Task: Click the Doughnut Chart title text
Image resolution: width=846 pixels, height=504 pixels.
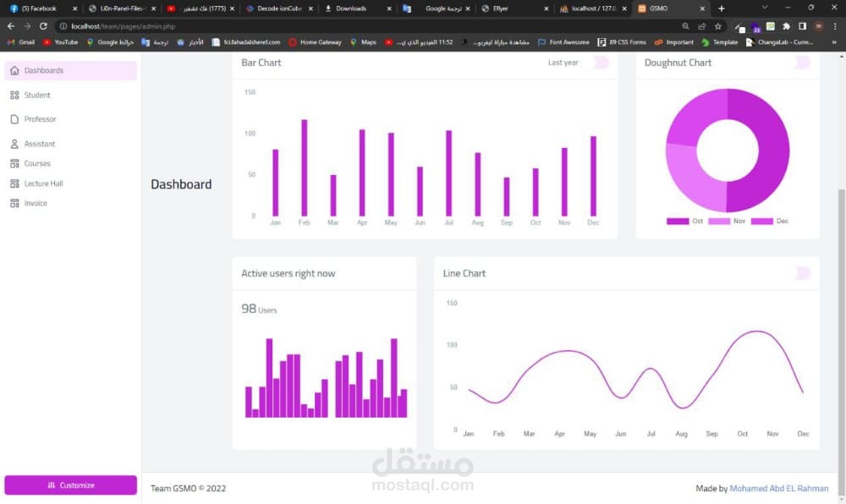Action: [678, 63]
